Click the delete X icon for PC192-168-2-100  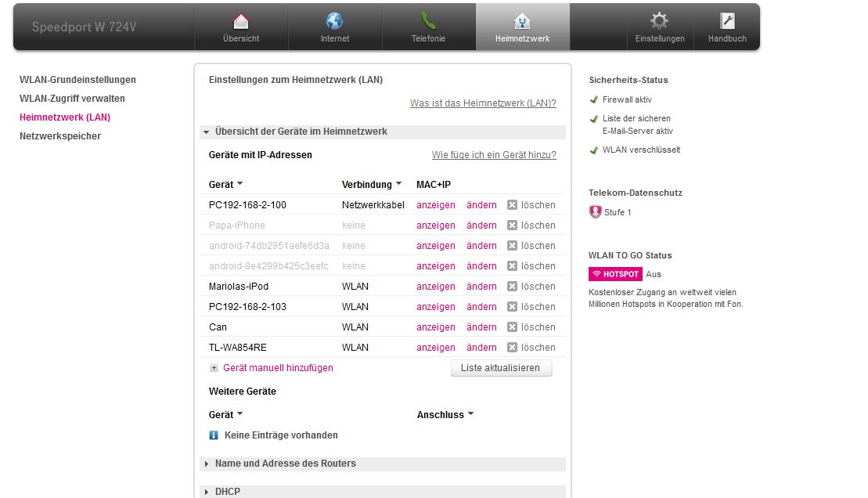(x=512, y=205)
